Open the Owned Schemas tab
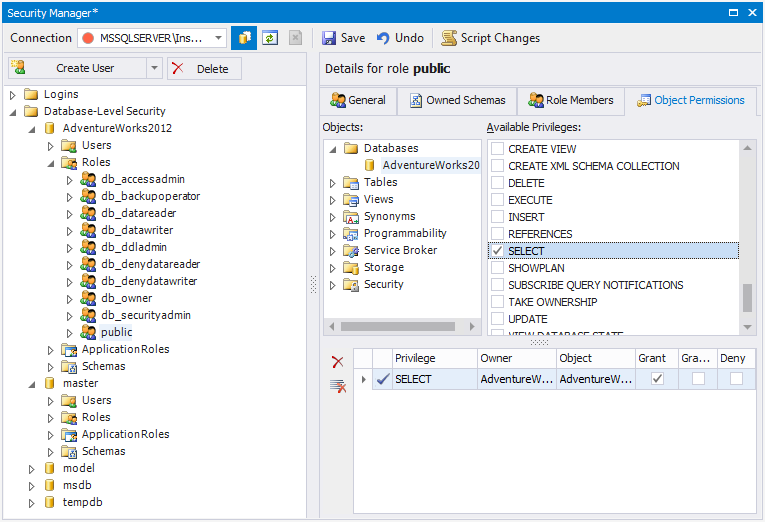 click(457, 100)
